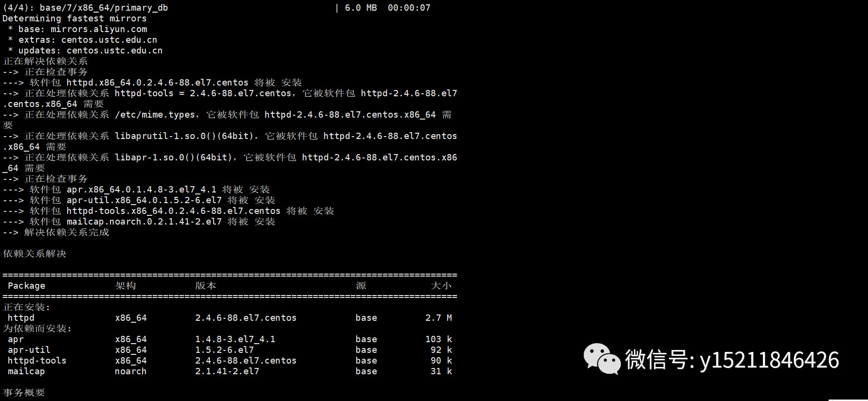Image resolution: width=868 pixels, height=401 pixels.
Task: Click the "noarch" architecture value
Action: point(131,371)
